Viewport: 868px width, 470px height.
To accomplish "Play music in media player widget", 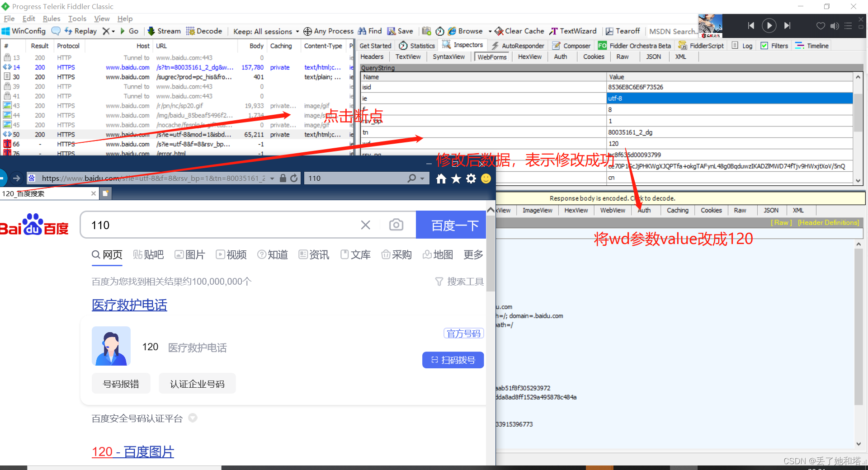I will tap(769, 25).
